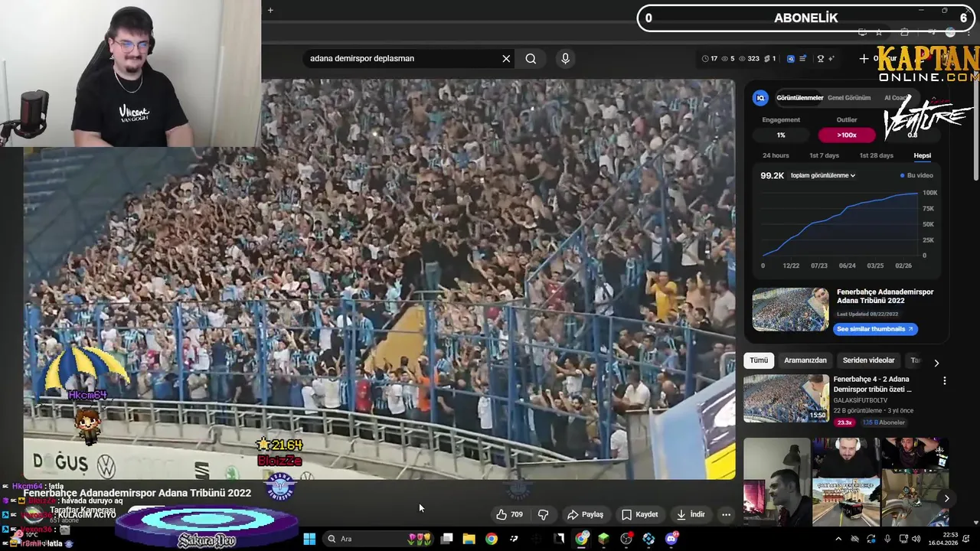Image resolution: width=980 pixels, height=551 pixels.
Task: Click the sparkle AI icon next to the trophy
Action: click(x=831, y=58)
